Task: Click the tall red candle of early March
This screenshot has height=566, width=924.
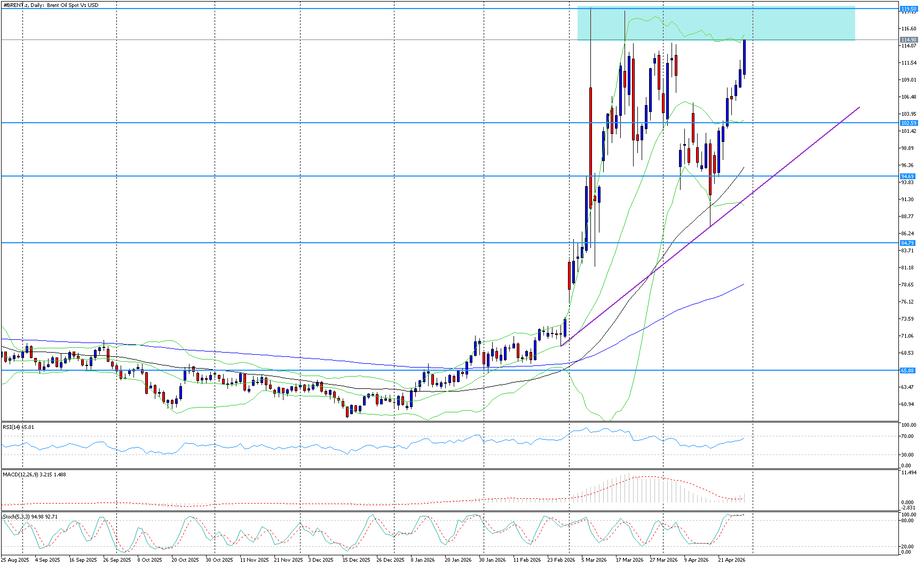Action: [x=591, y=144]
